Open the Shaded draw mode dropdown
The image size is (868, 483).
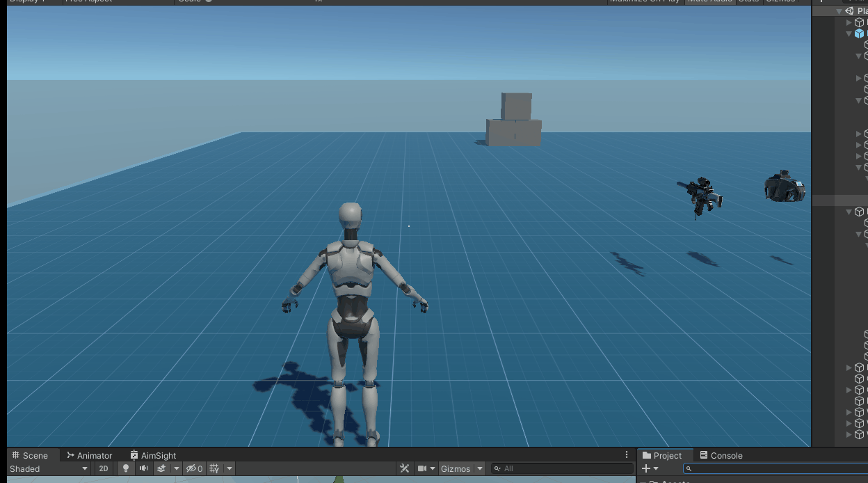[49, 468]
